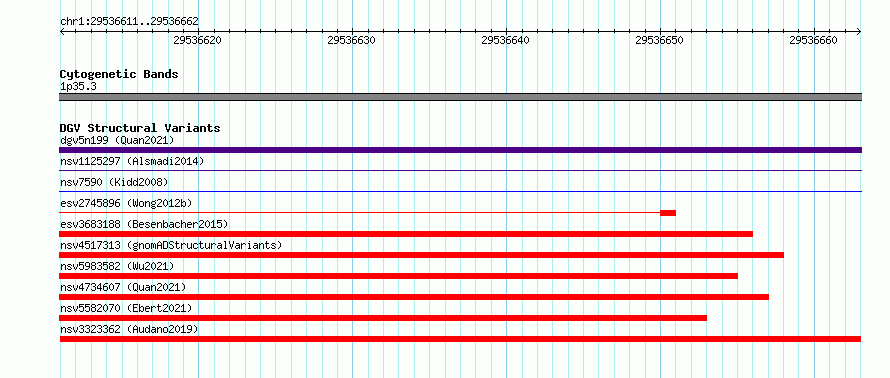The height and width of the screenshot is (378, 890).
Task: Click the 29536630 ruler position label
Action: [352, 40]
